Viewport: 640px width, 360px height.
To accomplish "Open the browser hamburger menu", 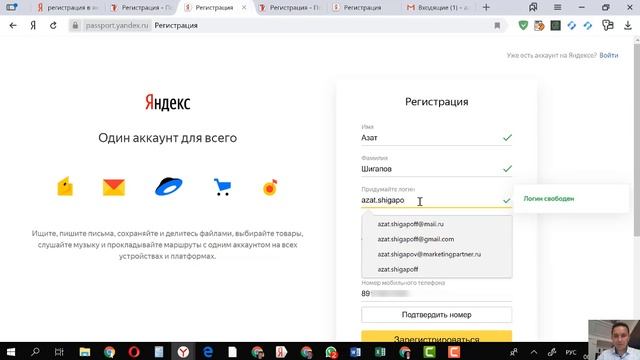I will (557, 7).
